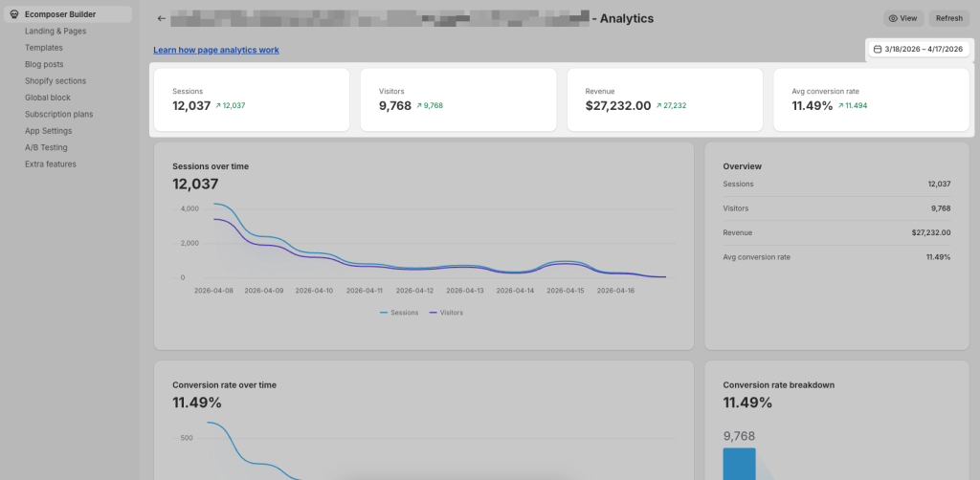Screen dimensions: 980x480
Task: Click the back arrow beside page title
Action: tap(162, 18)
